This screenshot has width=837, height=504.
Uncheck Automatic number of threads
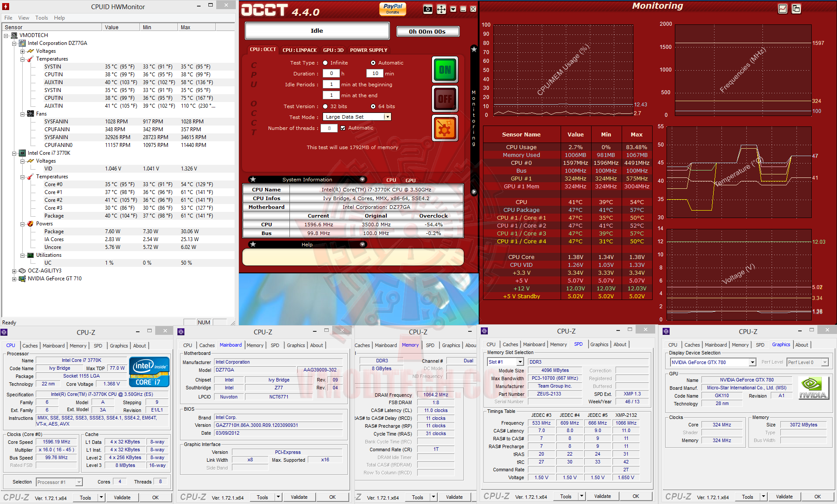[343, 128]
